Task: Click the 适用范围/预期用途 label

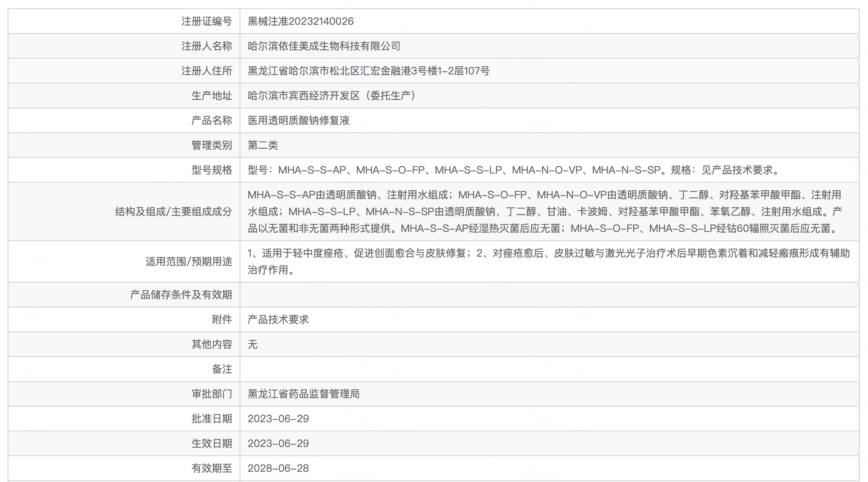Action: [x=189, y=261]
